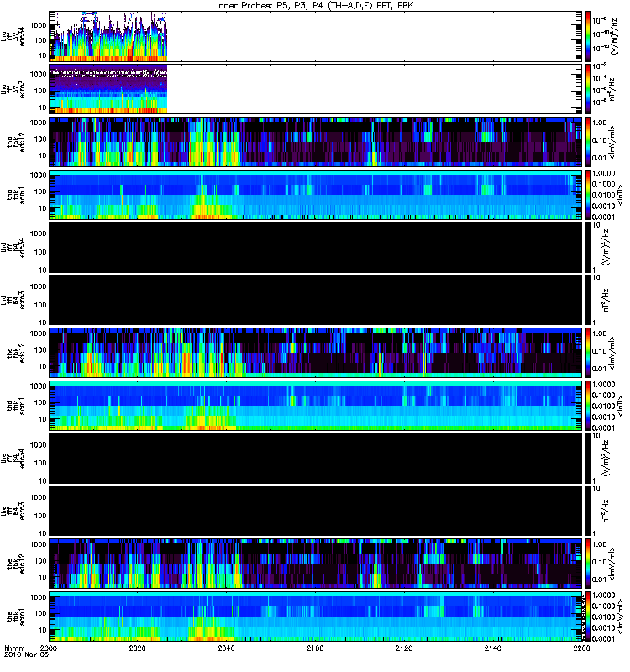Click the 'thd fff 64 edc34' y-axis label
Viewport: 630px width, 672px height.
pyautogui.click(x=13, y=247)
